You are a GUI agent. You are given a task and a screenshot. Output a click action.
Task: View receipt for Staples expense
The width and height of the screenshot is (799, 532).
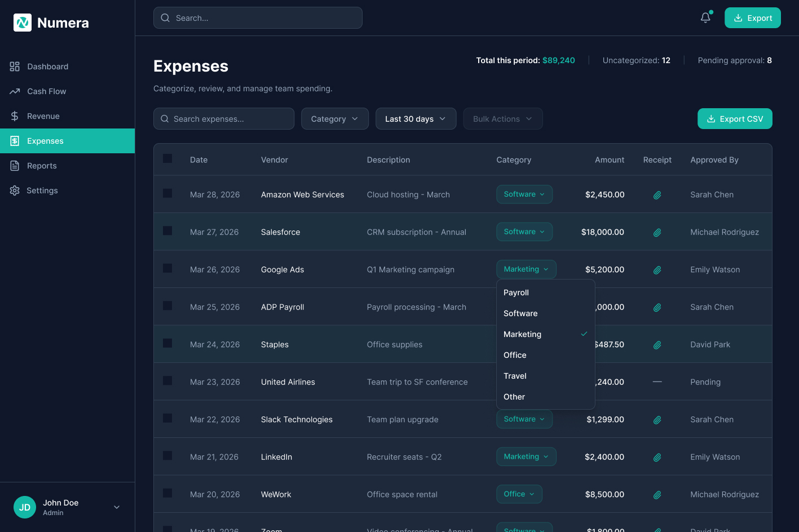coord(657,345)
